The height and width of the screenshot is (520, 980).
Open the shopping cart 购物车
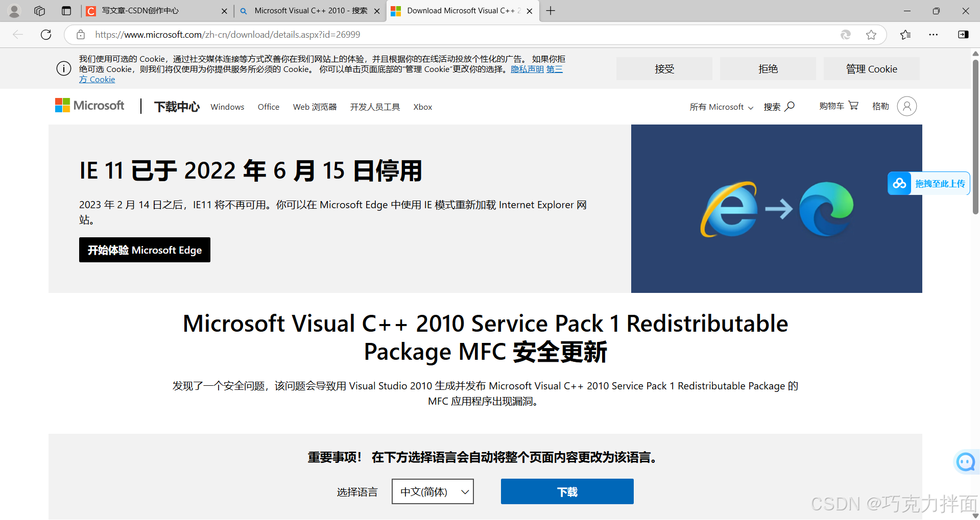tap(839, 106)
